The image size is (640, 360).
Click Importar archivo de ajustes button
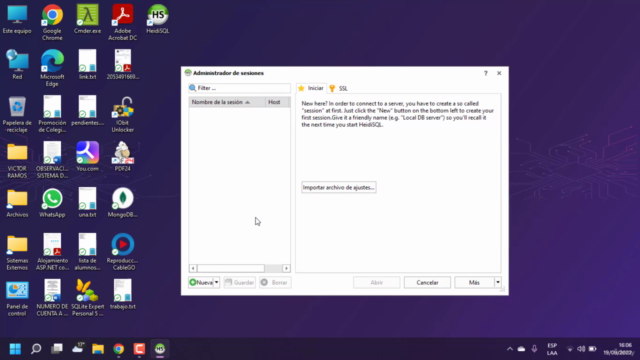click(x=338, y=187)
